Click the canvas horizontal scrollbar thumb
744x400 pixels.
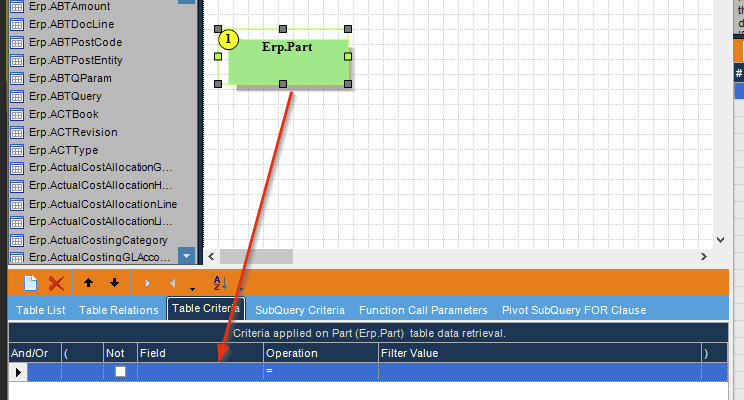pyautogui.click(x=256, y=256)
